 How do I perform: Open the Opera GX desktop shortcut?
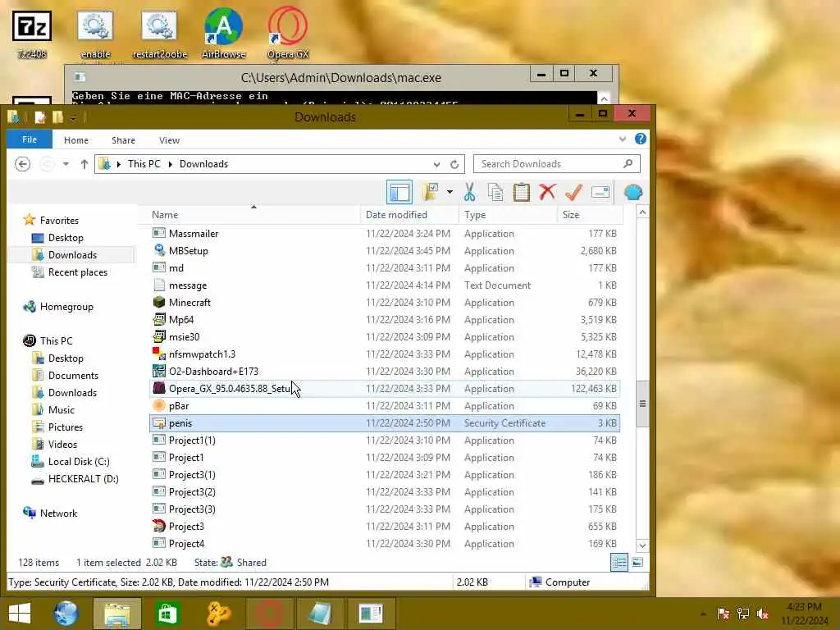(288, 33)
